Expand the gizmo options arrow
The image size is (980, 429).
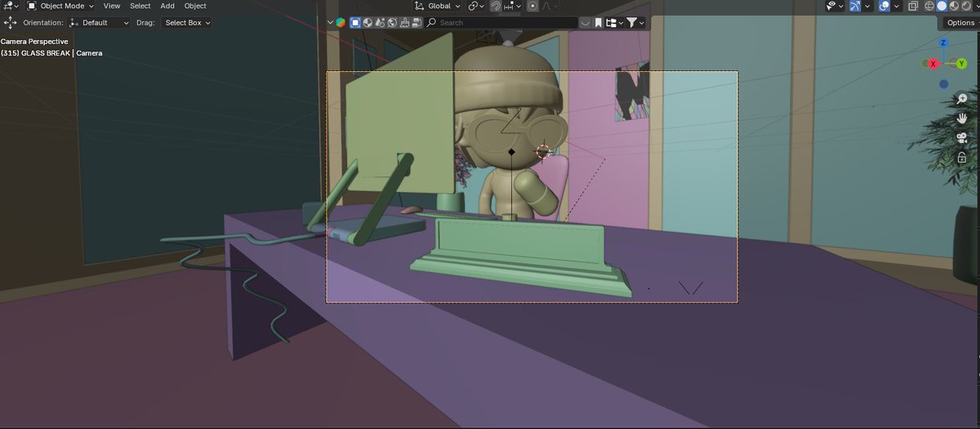click(867, 6)
